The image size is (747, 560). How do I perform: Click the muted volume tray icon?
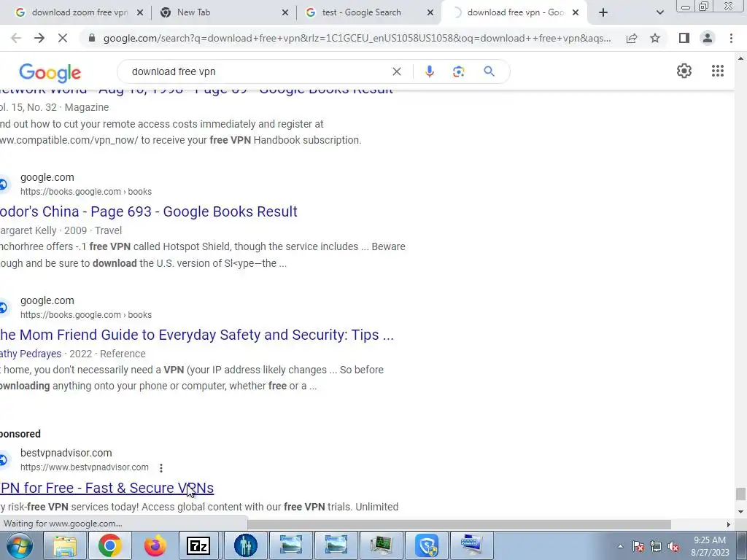[x=673, y=547]
